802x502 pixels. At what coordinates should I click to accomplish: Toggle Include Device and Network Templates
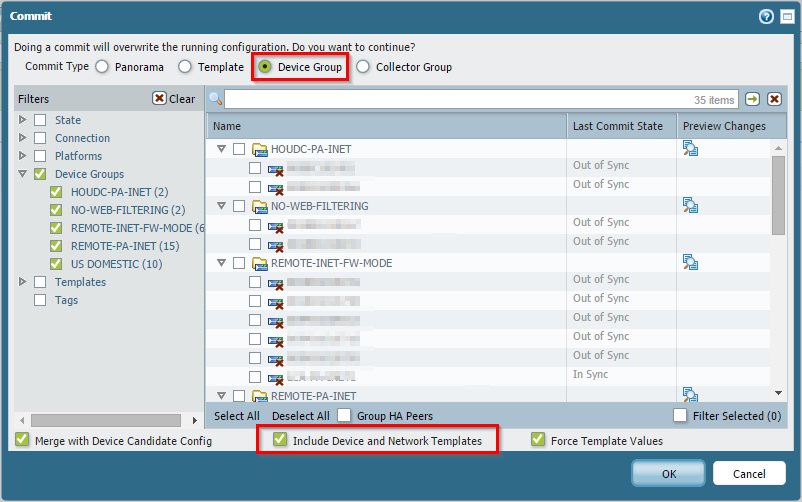tap(280, 439)
